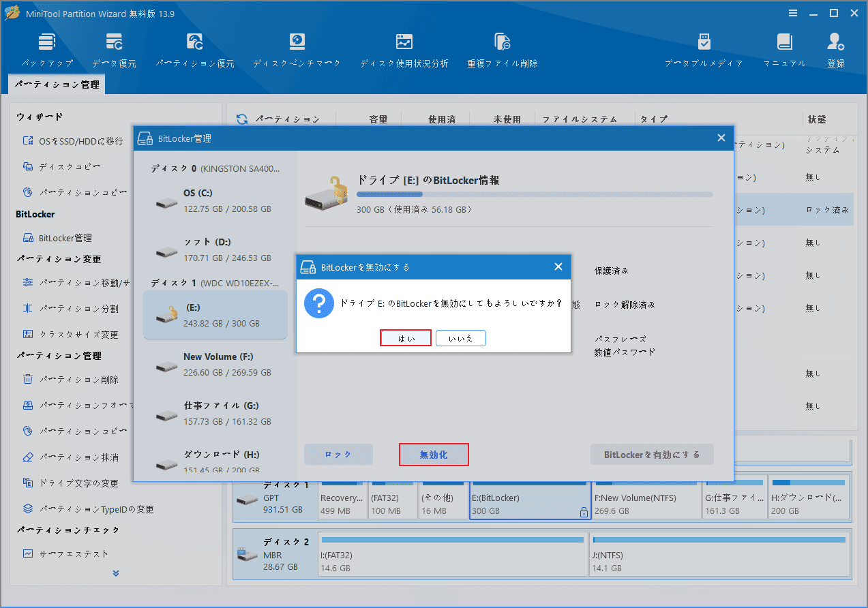
Task: Select New Volume (F:) in BitLocker list
Action: tap(215, 364)
